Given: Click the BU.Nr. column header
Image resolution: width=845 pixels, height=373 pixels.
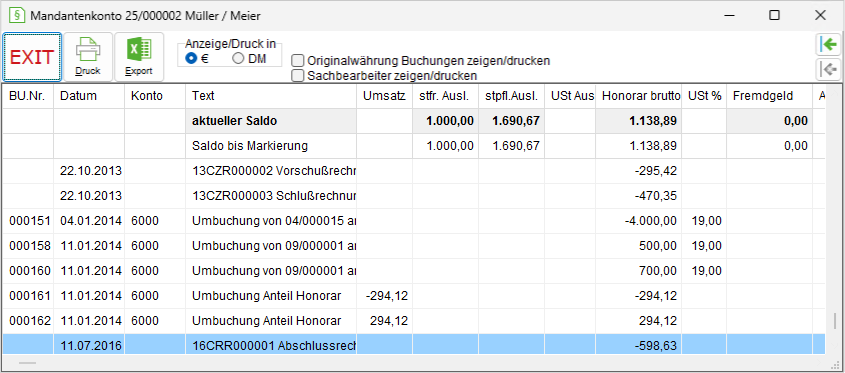Looking at the screenshot, I should click(28, 96).
